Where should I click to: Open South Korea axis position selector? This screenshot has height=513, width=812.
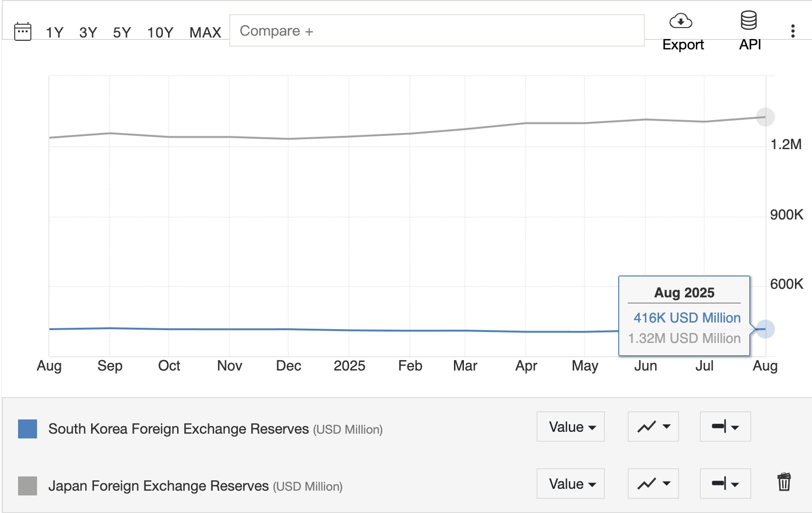click(725, 427)
